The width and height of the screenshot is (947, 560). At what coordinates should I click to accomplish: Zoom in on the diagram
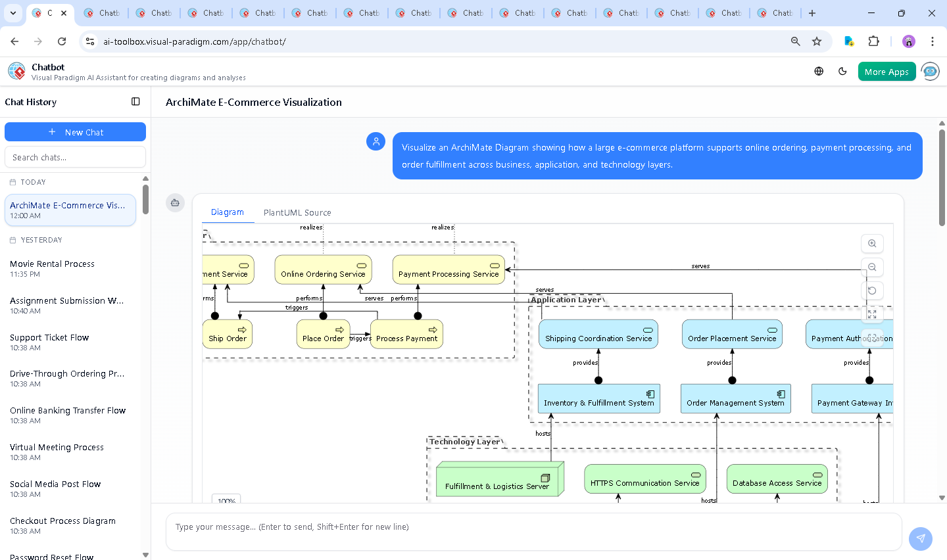pos(872,244)
